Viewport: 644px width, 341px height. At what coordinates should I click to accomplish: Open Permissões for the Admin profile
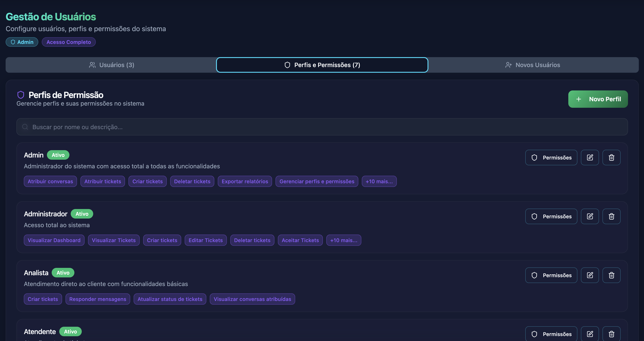point(551,157)
